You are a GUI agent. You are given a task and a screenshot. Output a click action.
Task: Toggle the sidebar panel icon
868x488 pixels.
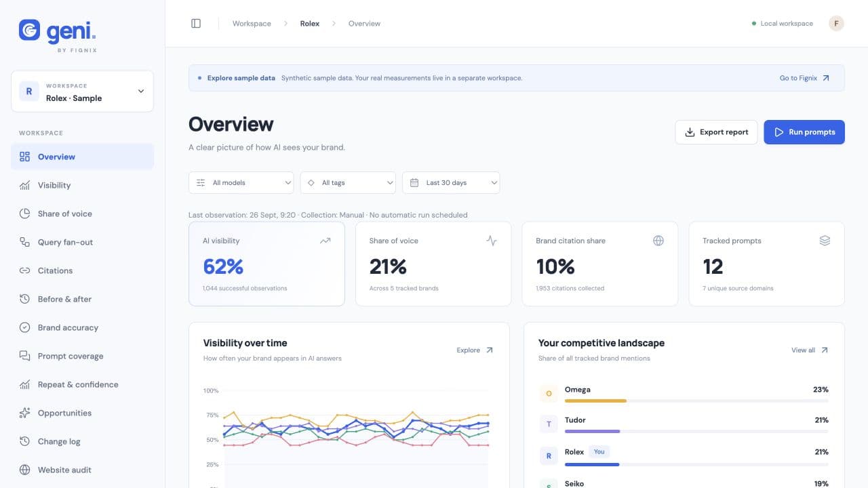click(x=196, y=24)
